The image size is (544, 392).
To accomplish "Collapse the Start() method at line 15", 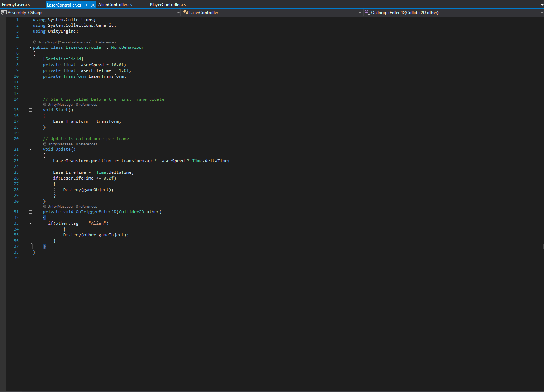I will [30, 110].
